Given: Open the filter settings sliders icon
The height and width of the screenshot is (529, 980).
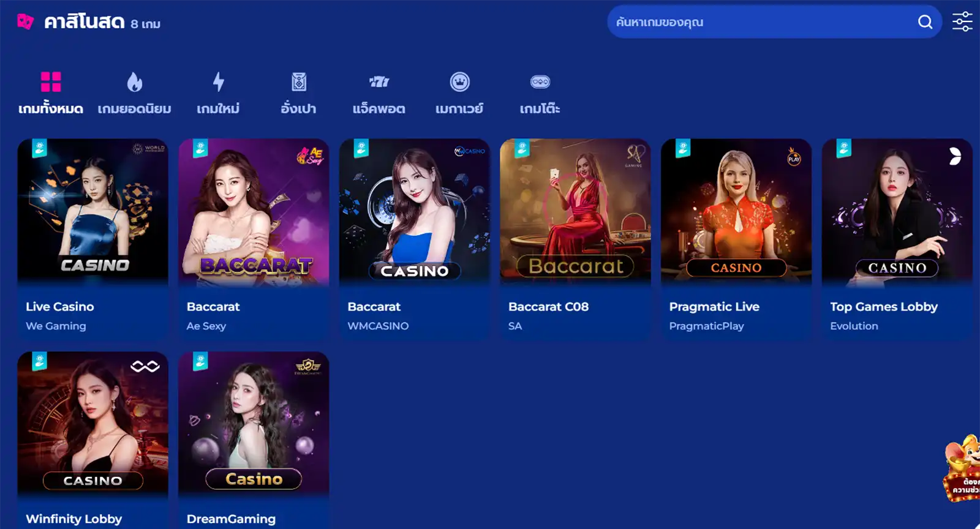Looking at the screenshot, I should [x=962, y=22].
